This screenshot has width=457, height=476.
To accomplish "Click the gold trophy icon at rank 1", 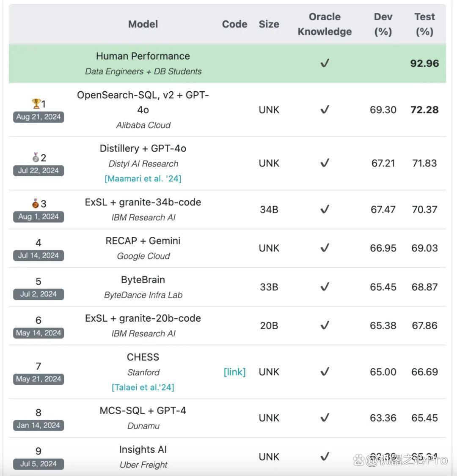I will pyautogui.click(x=36, y=104).
